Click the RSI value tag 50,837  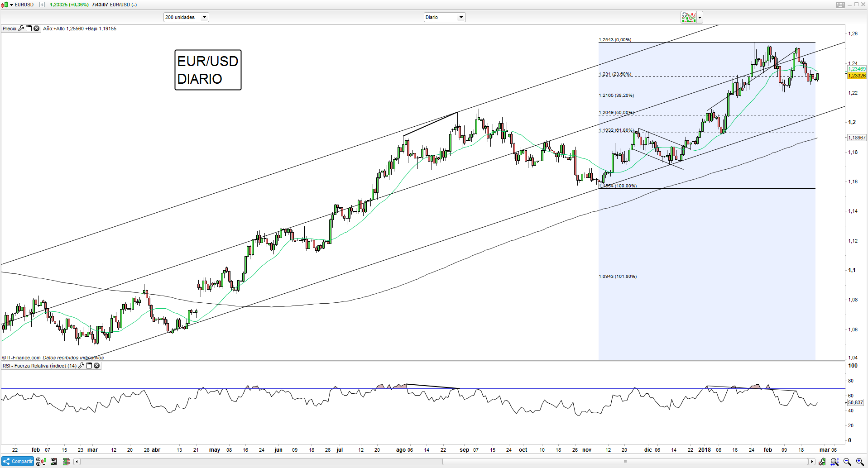tap(855, 402)
